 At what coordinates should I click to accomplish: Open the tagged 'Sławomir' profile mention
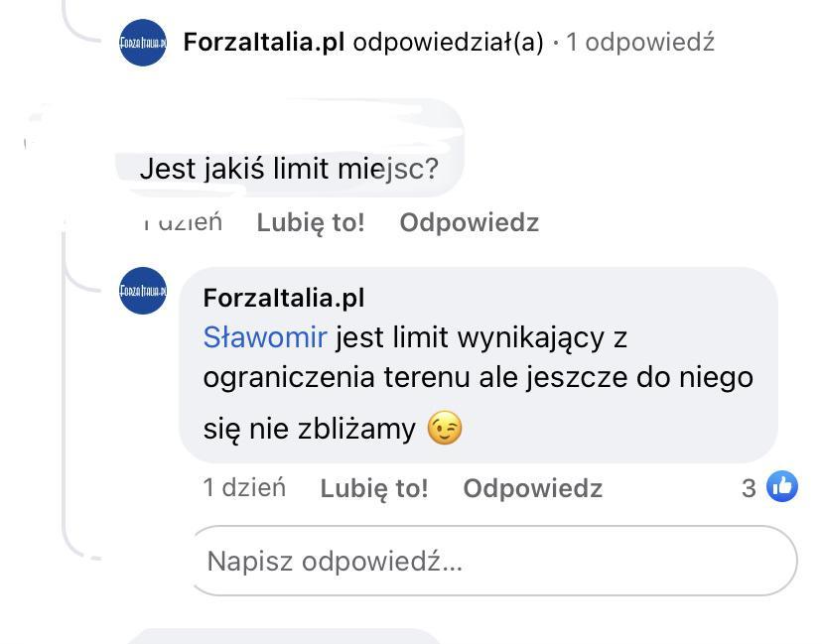[265, 337]
